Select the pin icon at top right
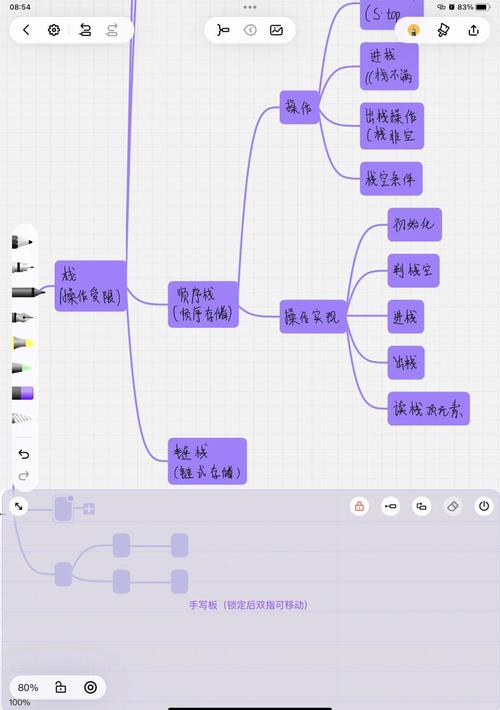 pyautogui.click(x=443, y=30)
